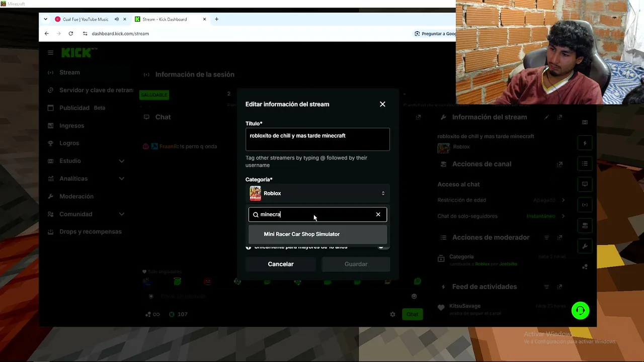Pop out the Información del stream panel

560,117
